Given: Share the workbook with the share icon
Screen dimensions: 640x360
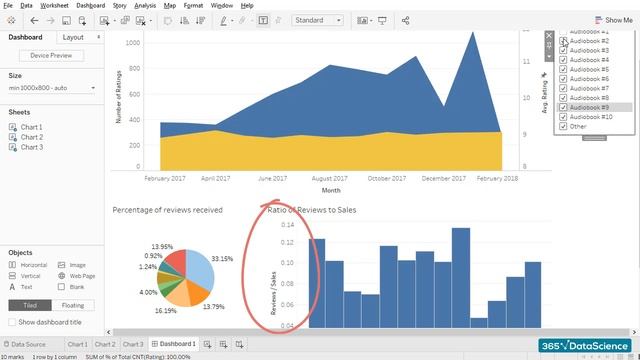Looking at the screenshot, I should 405,20.
